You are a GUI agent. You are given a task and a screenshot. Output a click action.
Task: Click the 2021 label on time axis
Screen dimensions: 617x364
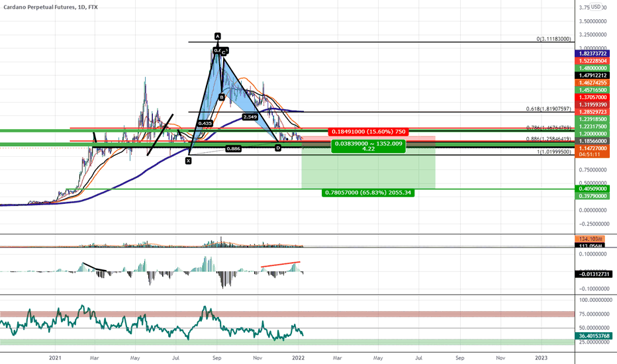(55, 357)
